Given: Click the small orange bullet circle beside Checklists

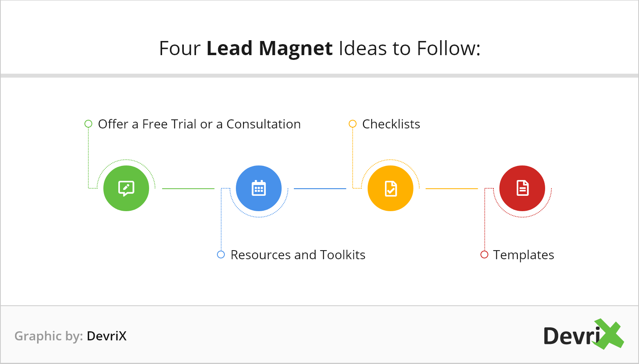Looking at the screenshot, I should (353, 124).
